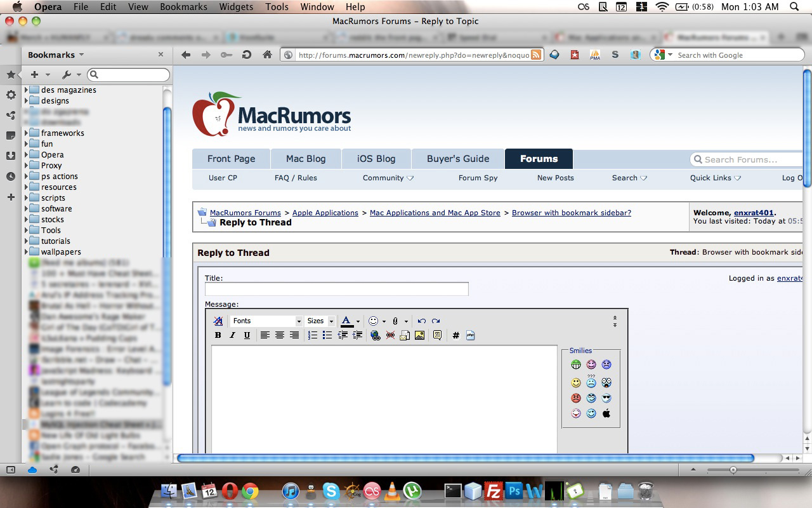Click enxrat401 username link in welcome box

pyautogui.click(x=754, y=213)
